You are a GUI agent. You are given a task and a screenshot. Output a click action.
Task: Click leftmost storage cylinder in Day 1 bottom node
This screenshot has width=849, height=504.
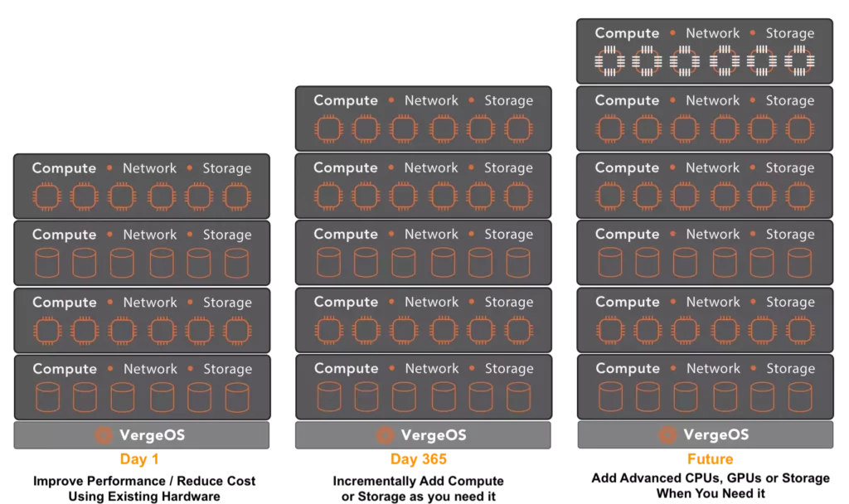pyautogui.click(x=47, y=397)
